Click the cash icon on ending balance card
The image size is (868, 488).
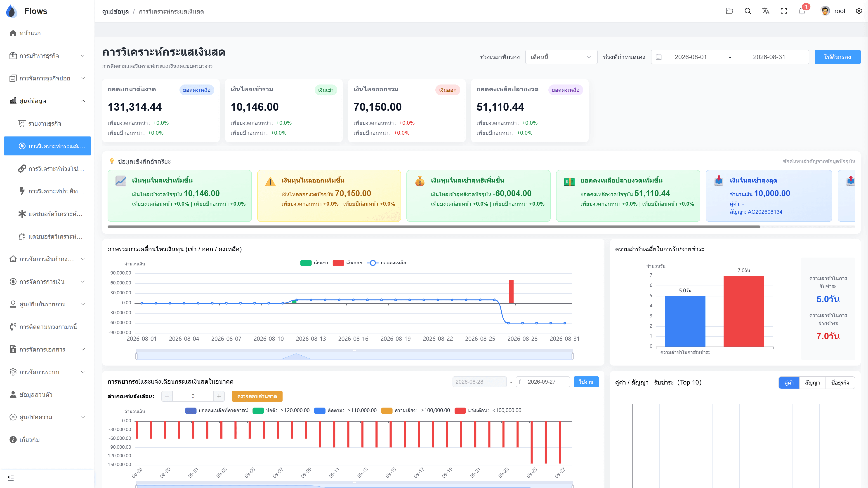[569, 182]
